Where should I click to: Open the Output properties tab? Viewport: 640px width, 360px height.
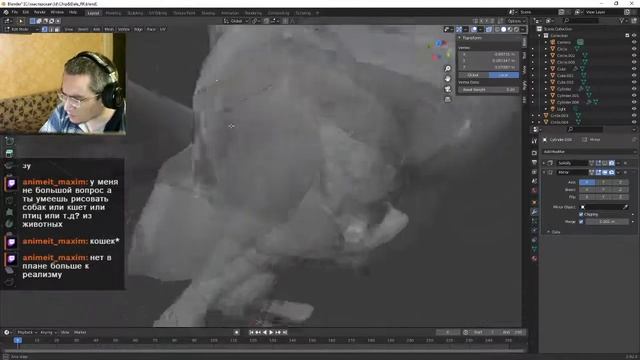pos(534,162)
